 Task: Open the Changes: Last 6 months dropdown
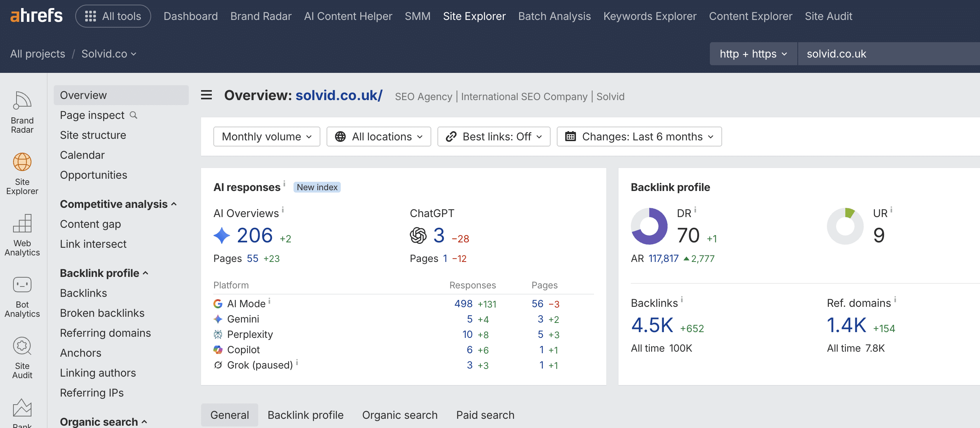[639, 137]
